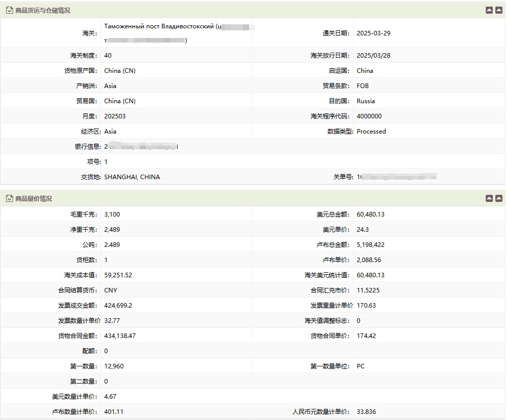Select the SHANGHAI, CHINA delivery place value
This screenshot has width=509, height=420.
[132, 177]
